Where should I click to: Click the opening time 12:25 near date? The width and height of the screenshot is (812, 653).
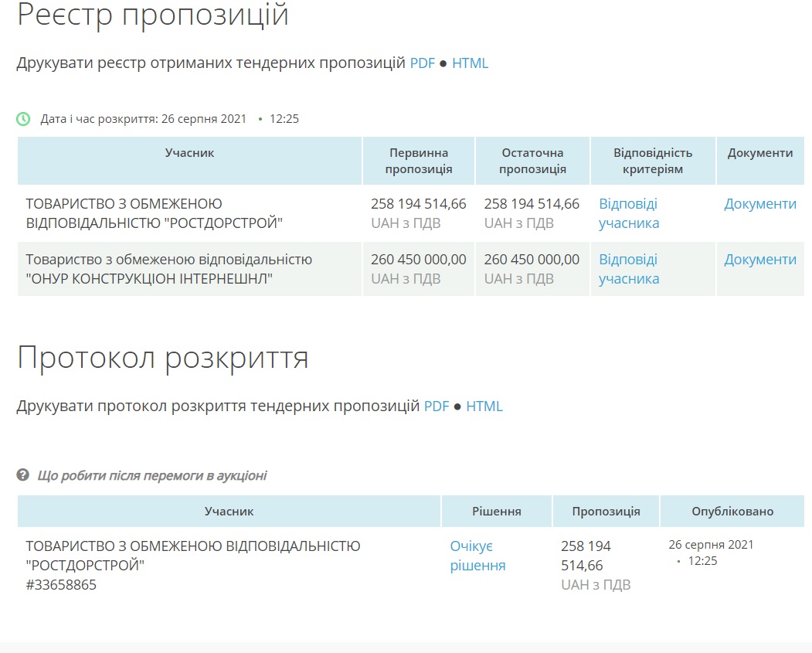click(x=284, y=119)
